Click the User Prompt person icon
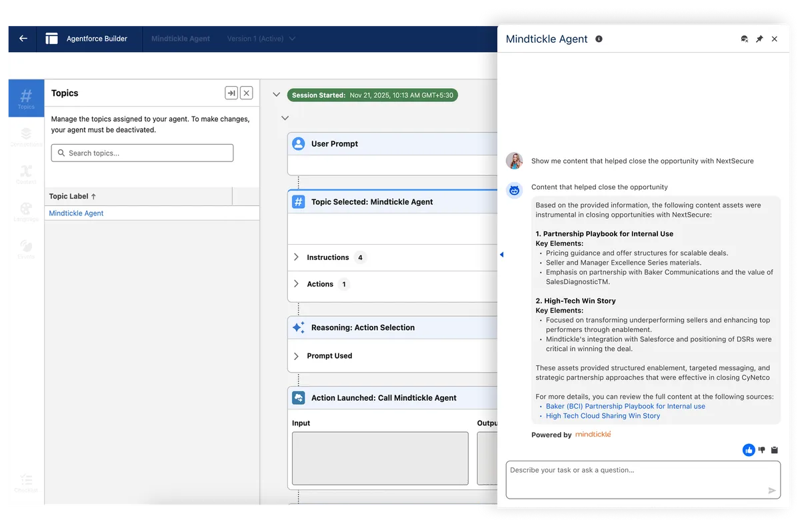The height and width of the screenshot is (532, 800). 299,143
